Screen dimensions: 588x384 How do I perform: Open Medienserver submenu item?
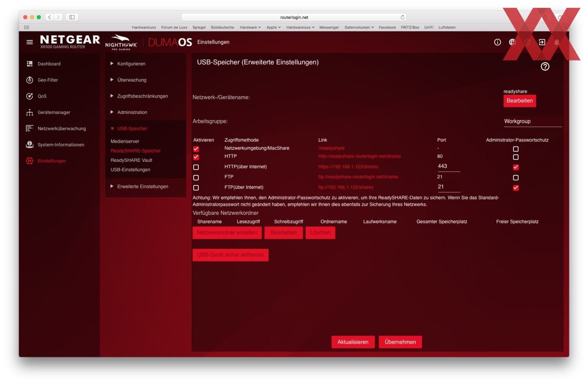pyautogui.click(x=125, y=141)
